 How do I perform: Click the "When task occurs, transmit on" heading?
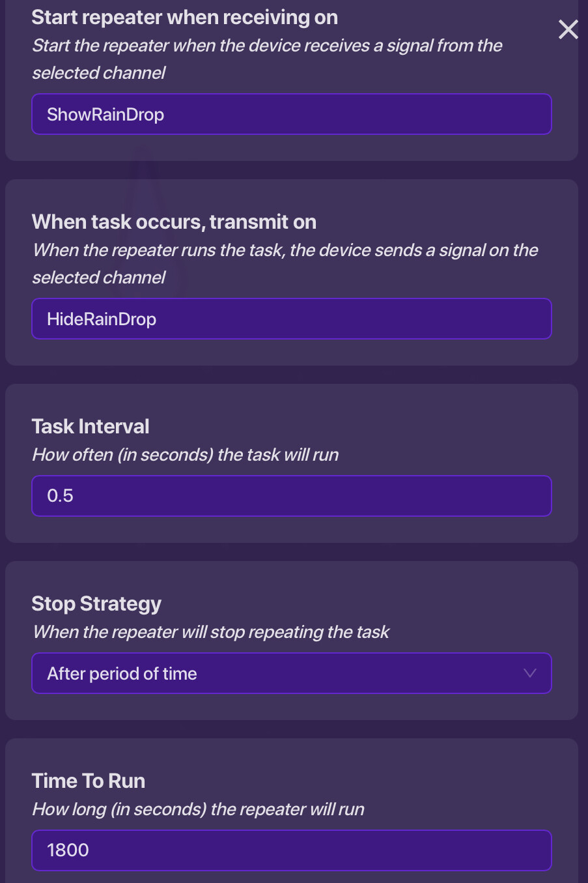click(174, 222)
